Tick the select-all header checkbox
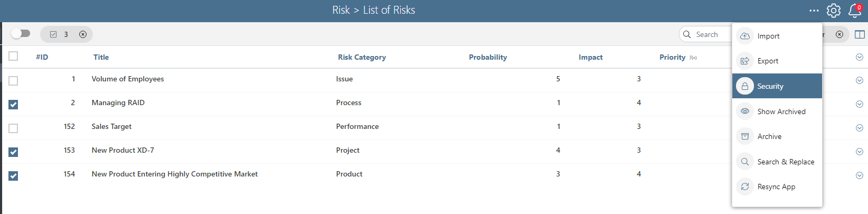Viewport: 868px width, 214px height. click(13, 56)
